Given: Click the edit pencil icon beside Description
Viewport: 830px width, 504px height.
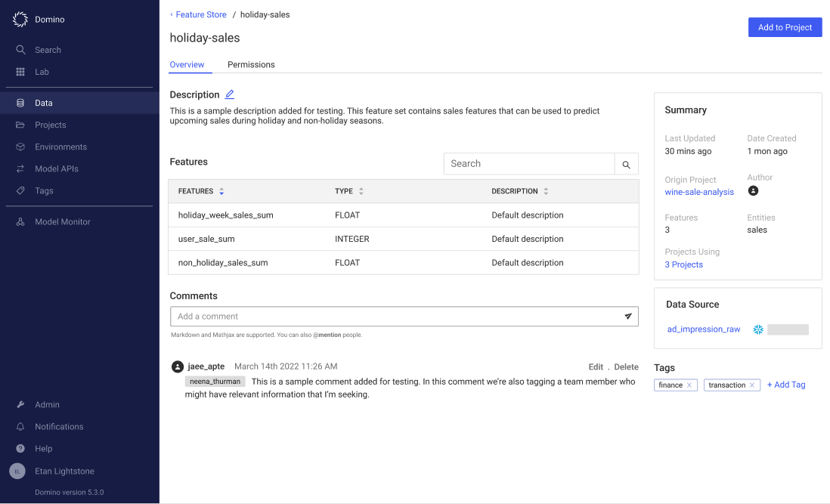Looking at the screenshot, I should 230,94.
